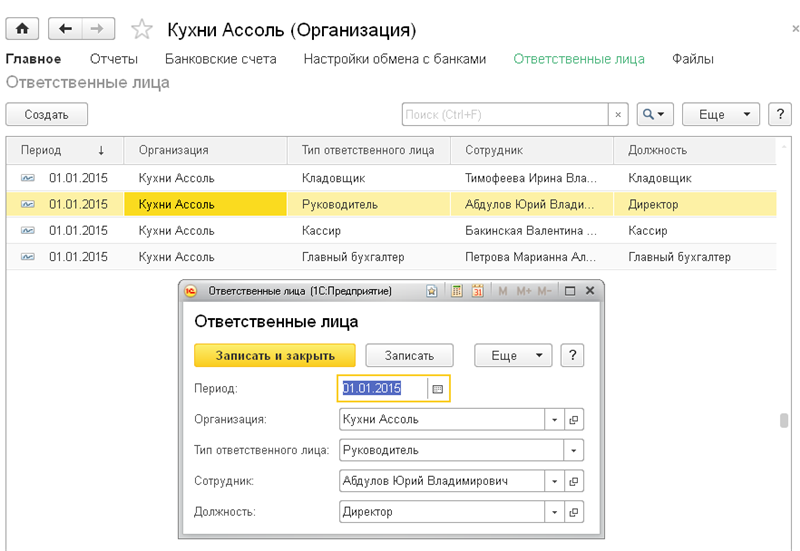Open the Организация record via open icon
The width and height of the screenshot is (800, 551).
574,420
